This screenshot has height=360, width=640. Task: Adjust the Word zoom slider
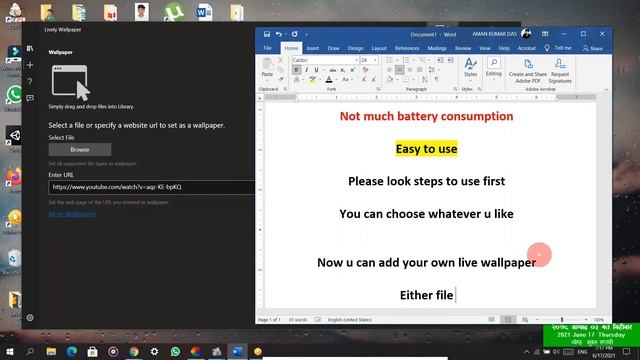562,320
